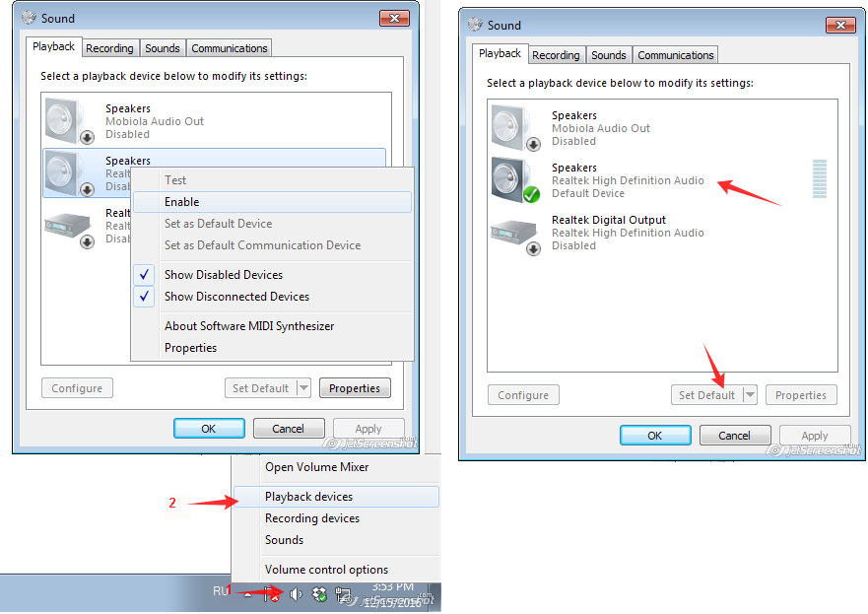Image resolution: width=868 pixels, height=614 pixels.
Task: Toggle Show Disabled Devices checkmark
Action: pos(144,275)
